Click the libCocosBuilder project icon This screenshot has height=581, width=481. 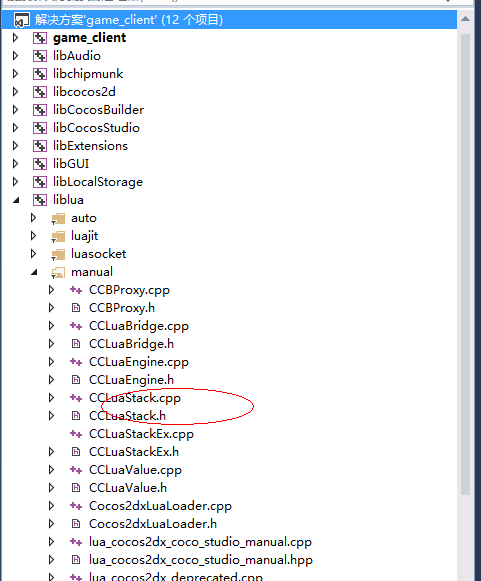40,110
